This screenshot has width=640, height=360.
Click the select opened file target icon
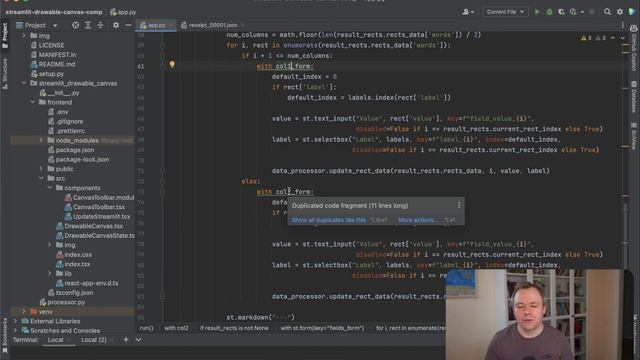pos(76,25)
